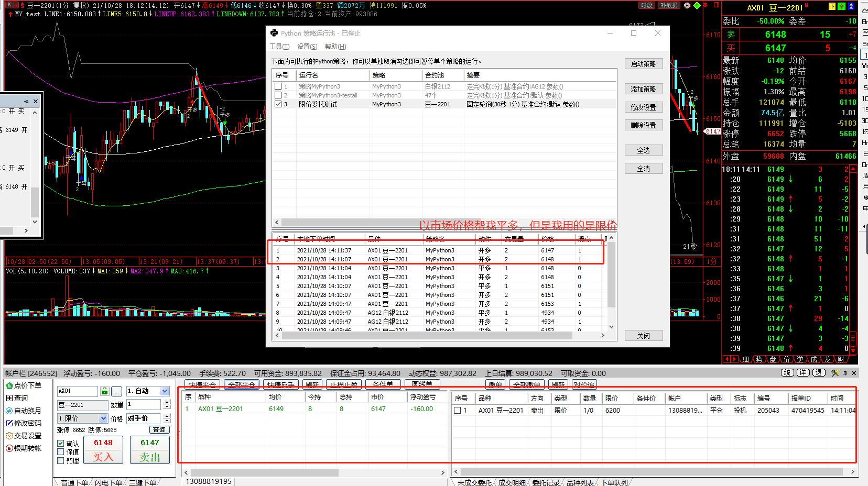The width and height of the screenshot is (868, 486).
Task: Switch to 三键下单 tab
Action: 143,482
